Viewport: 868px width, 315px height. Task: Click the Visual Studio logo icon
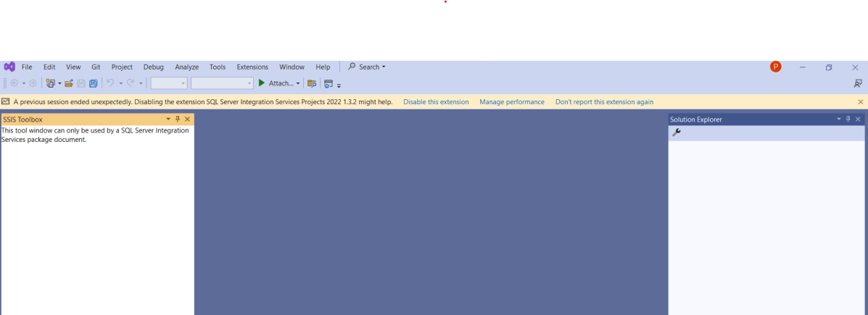(x=9, y=67)
